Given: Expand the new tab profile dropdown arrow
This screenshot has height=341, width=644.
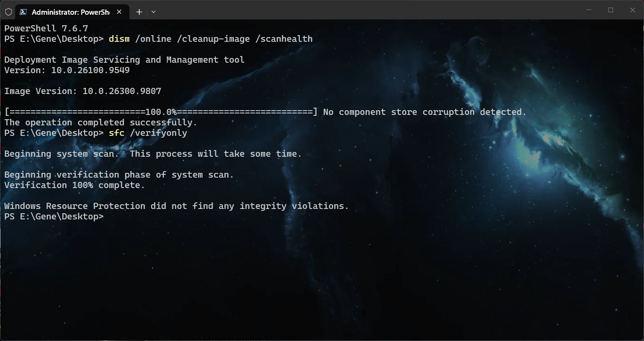Looking at the screenshot, I should pyautogui.click(x=154, y=12).
